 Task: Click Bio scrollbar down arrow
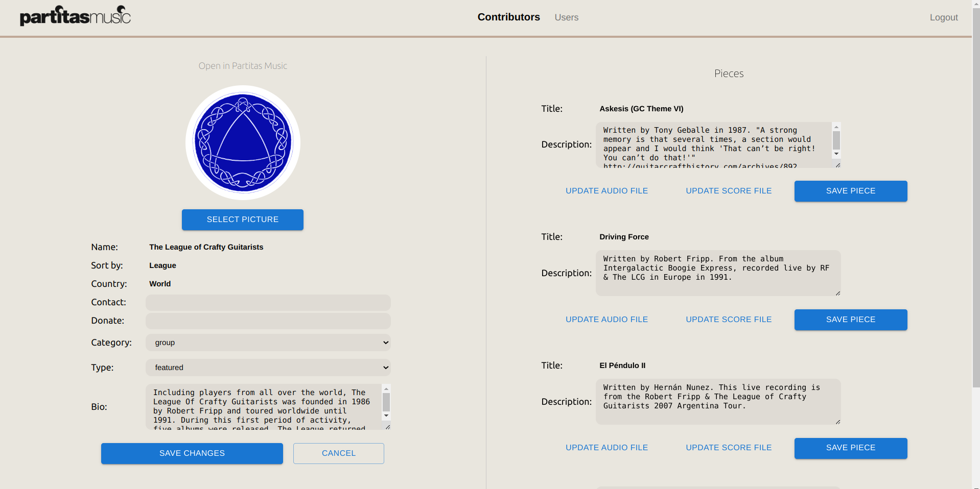point(386,416)
